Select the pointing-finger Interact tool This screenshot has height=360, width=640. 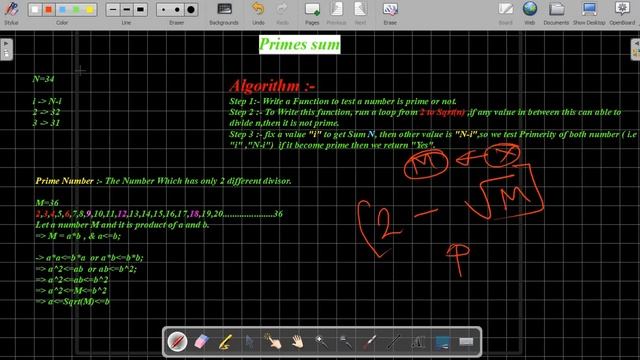pyautogui.click(x=273, y=342)
